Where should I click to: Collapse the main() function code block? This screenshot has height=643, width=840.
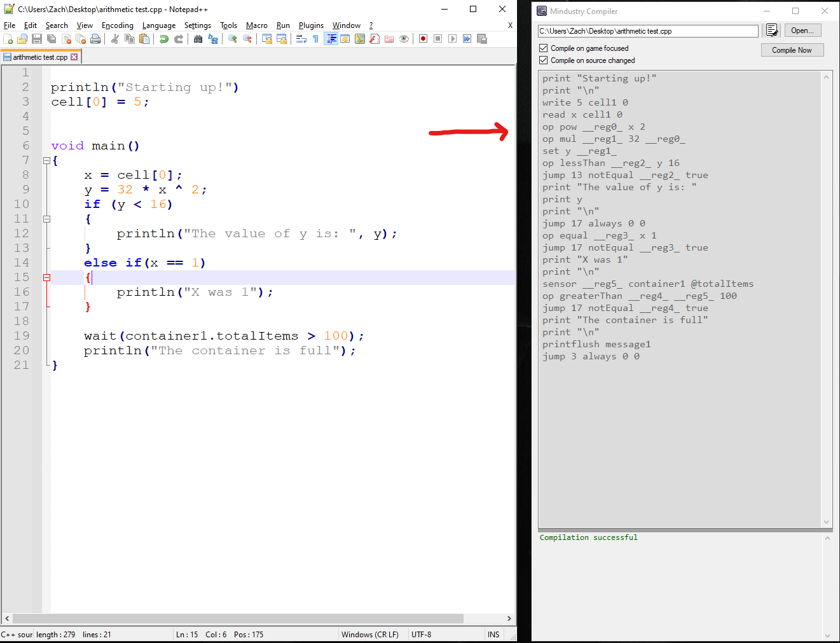46,160
